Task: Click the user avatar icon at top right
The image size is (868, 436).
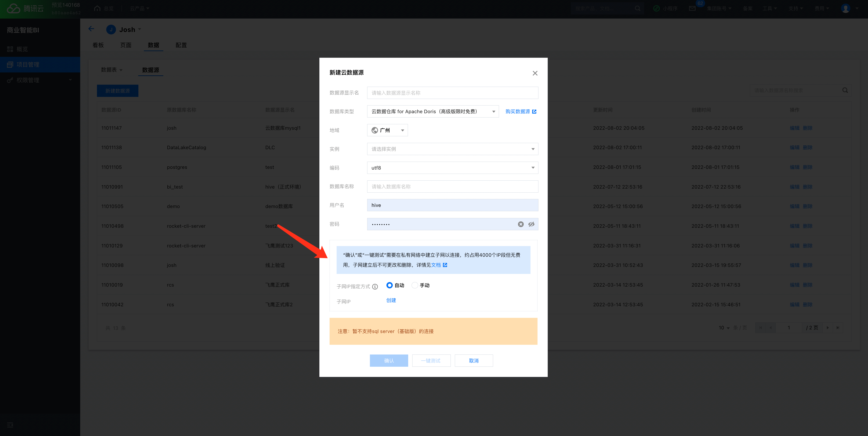Action: [845, 8]
